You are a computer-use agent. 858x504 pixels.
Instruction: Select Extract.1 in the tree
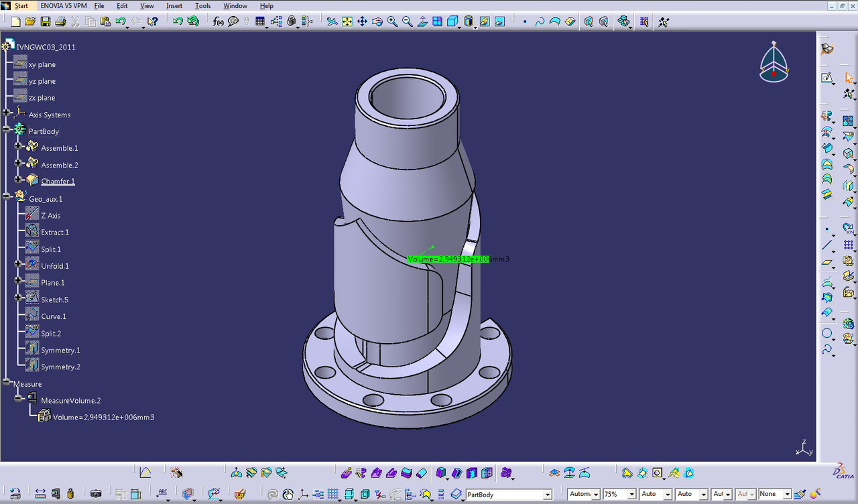tap(55, 233)
